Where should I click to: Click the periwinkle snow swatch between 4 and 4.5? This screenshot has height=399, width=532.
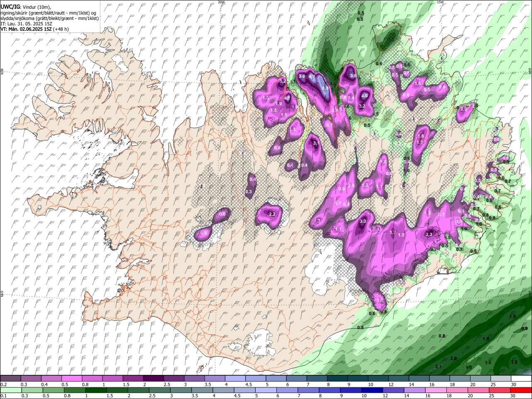(x=235, y=378)
